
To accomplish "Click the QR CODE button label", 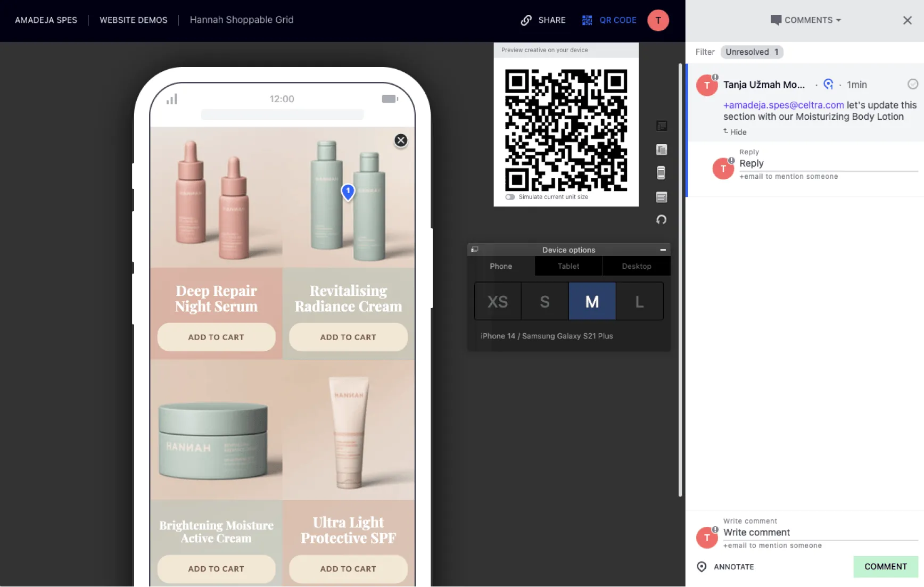I will [x=618, y=20].
